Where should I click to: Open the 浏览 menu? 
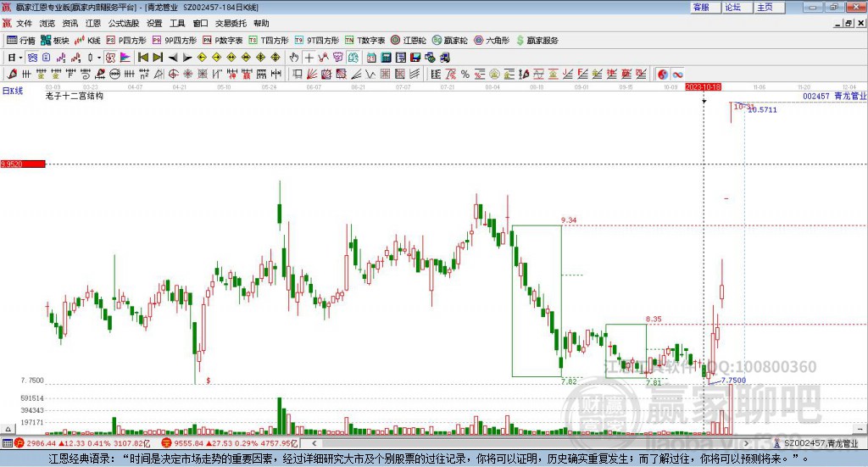[47, 23]
